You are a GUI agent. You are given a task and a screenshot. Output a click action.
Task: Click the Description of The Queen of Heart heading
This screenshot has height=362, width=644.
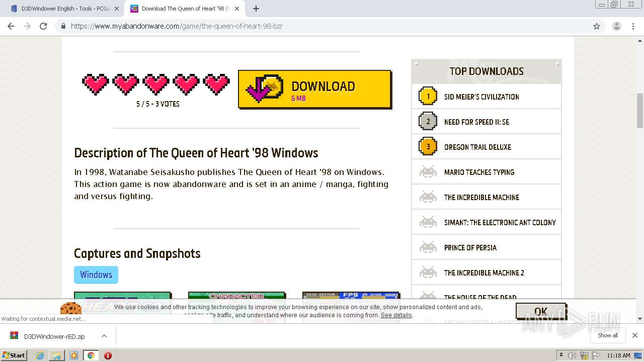click(196, 153)
